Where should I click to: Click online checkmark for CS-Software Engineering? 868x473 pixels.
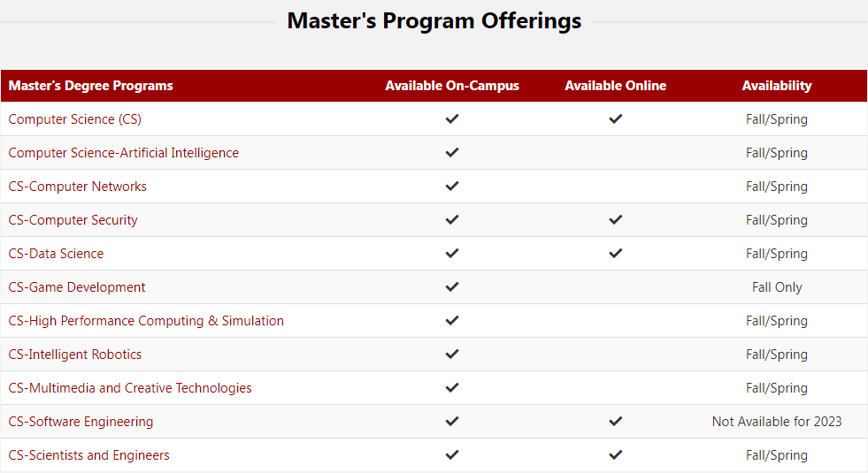click(x=616, y=421)
